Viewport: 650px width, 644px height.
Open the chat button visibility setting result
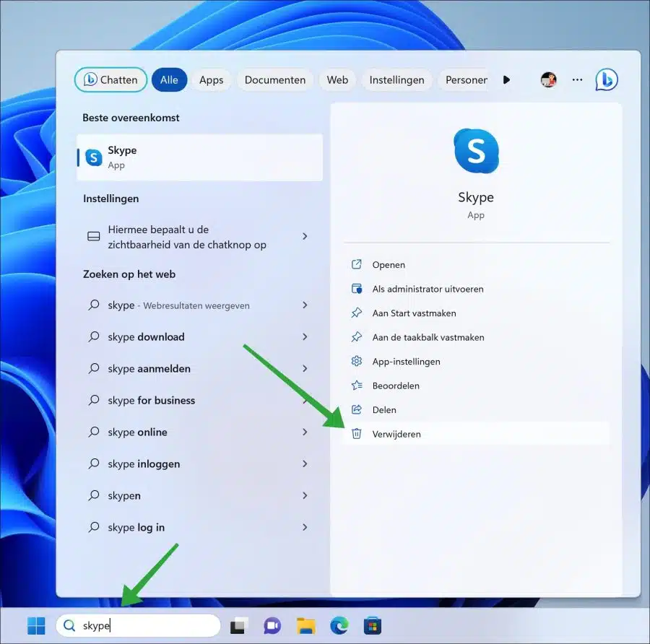(199, 237)
